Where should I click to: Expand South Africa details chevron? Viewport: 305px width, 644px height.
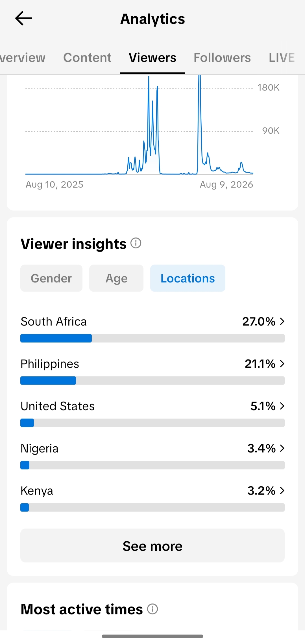coord(282,321)
